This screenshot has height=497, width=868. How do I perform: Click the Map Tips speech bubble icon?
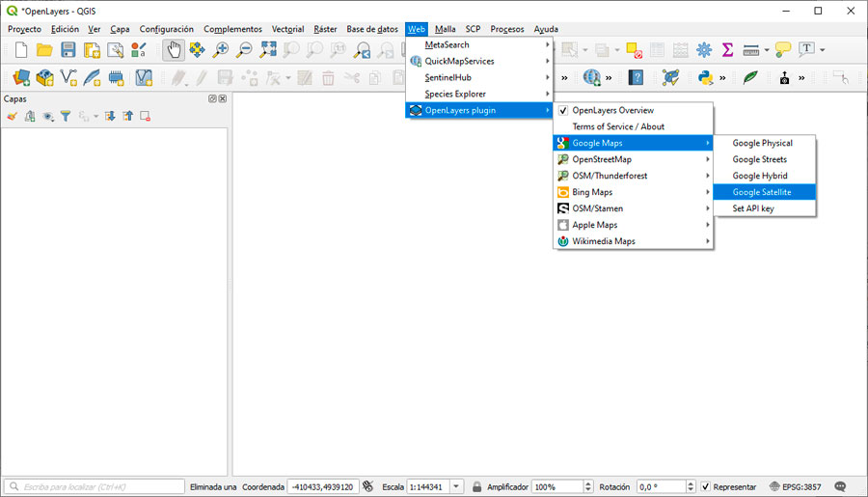783,50
